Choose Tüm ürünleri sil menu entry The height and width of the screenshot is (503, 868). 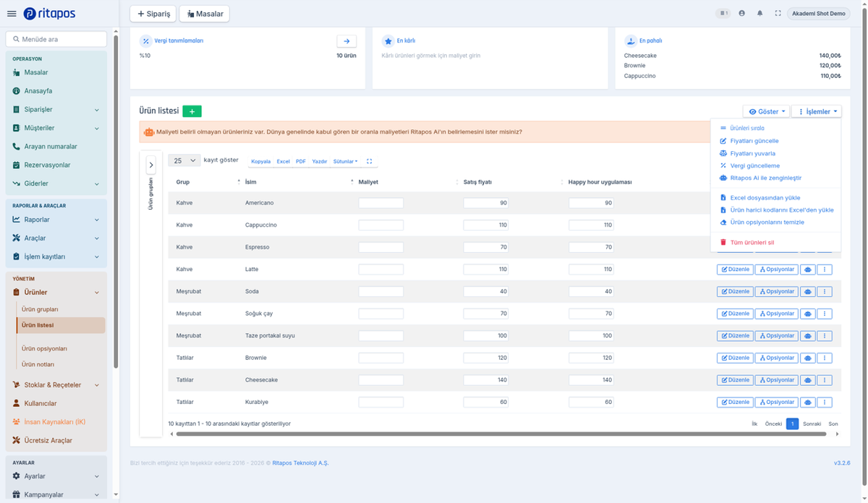tap(752, 243)
